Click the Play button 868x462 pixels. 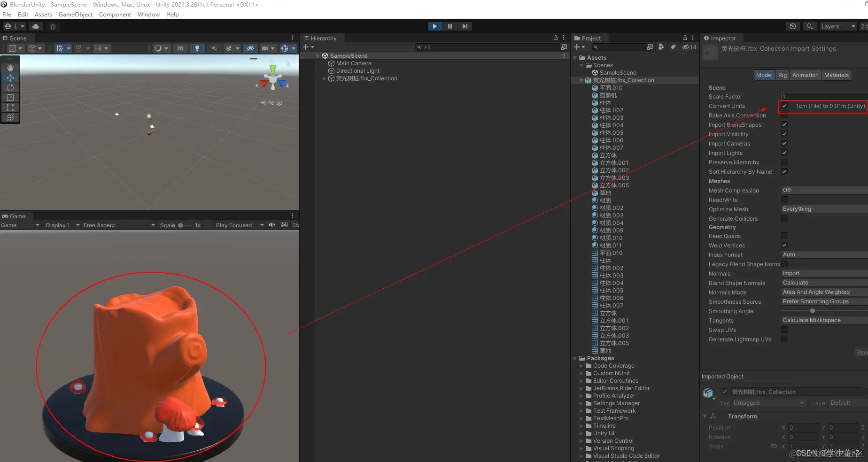[435, 26]
